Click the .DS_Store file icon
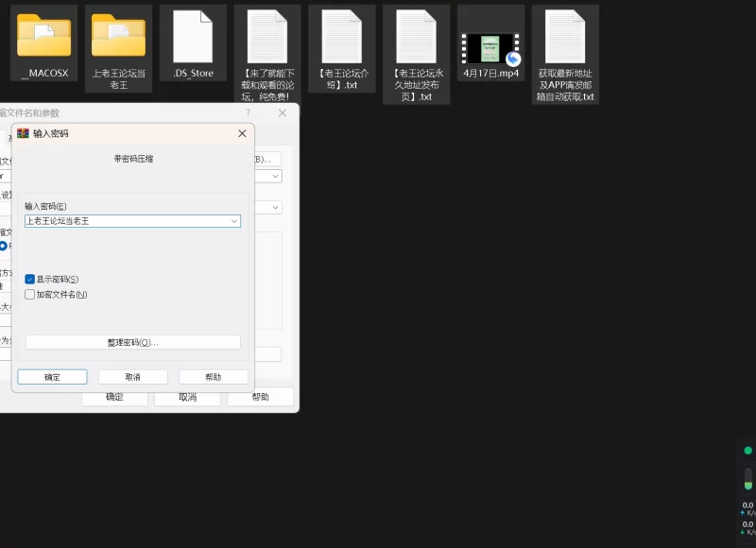 tap(193, 38)
